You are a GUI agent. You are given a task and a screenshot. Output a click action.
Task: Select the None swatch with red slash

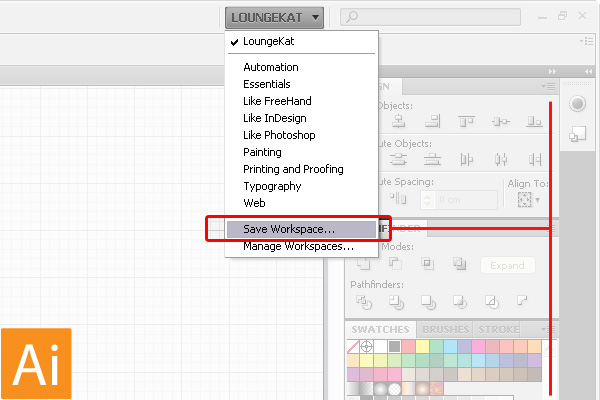pyautogui.click(x=353, y=346)
